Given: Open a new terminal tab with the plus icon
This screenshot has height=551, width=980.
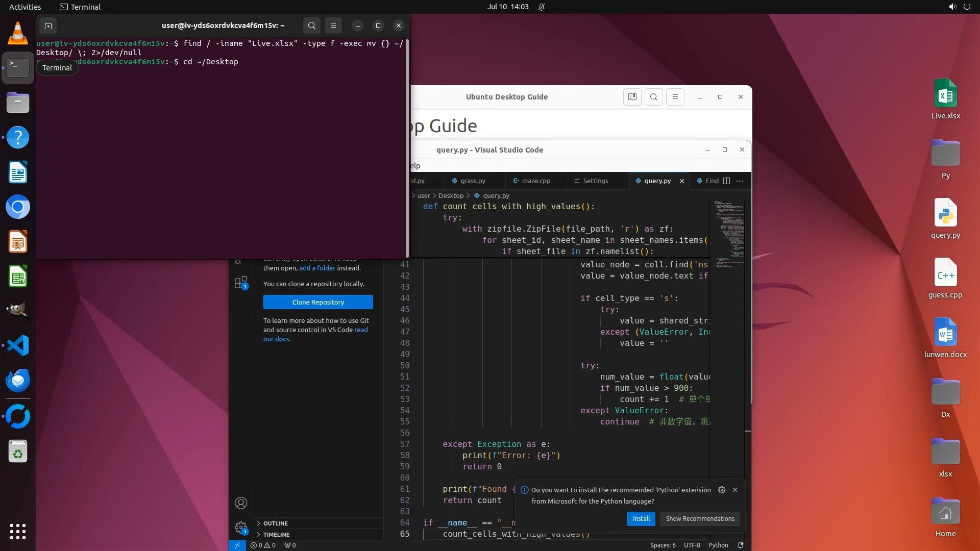Looking at the screenshot, I should click(48, 26).
